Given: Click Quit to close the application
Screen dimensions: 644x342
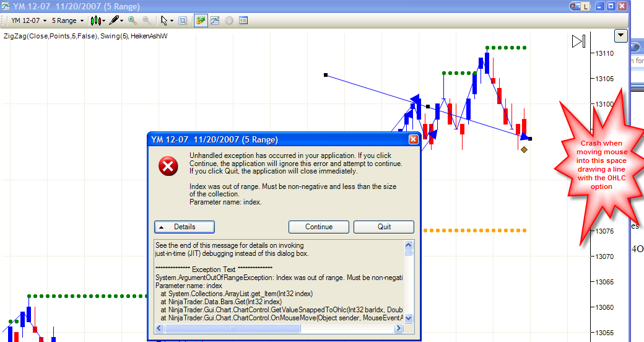Looking at the screenshot, I should point(384,227).
